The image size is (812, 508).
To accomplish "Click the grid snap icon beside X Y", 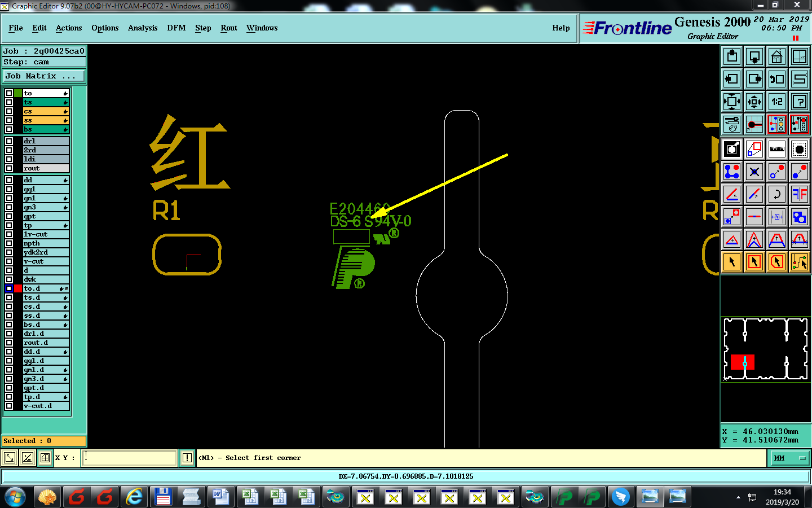I will [45, 458].
